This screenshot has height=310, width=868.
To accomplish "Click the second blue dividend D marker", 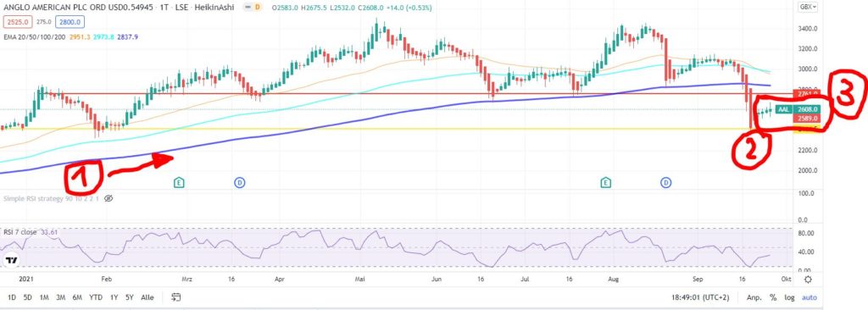I will pos(666,182).
